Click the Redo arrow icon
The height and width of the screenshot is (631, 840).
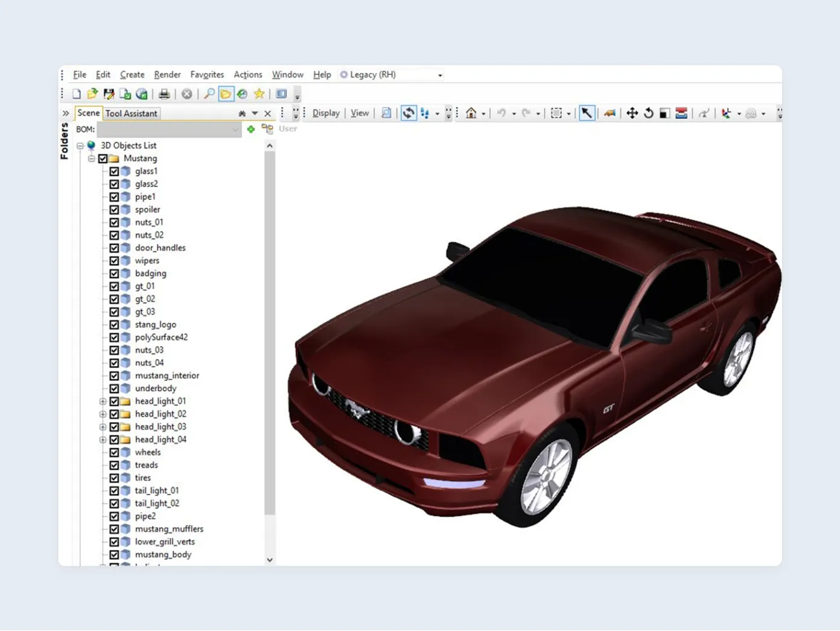click(x=526, y=113)
